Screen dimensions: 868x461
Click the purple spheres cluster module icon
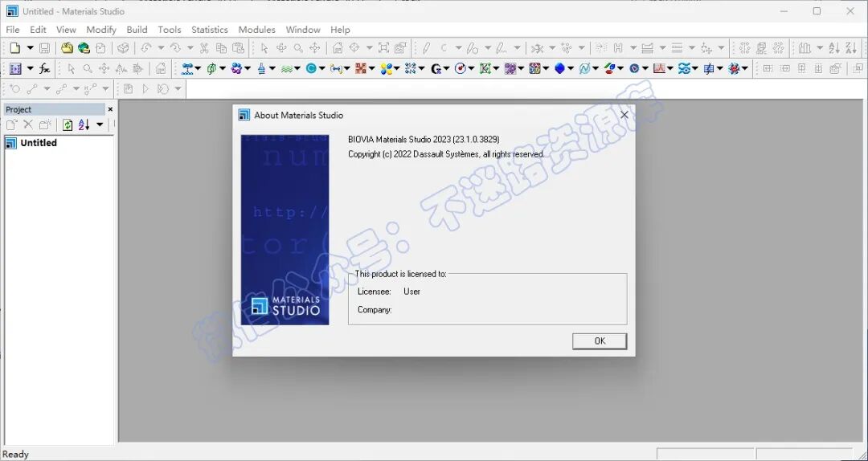click(235, 68)
